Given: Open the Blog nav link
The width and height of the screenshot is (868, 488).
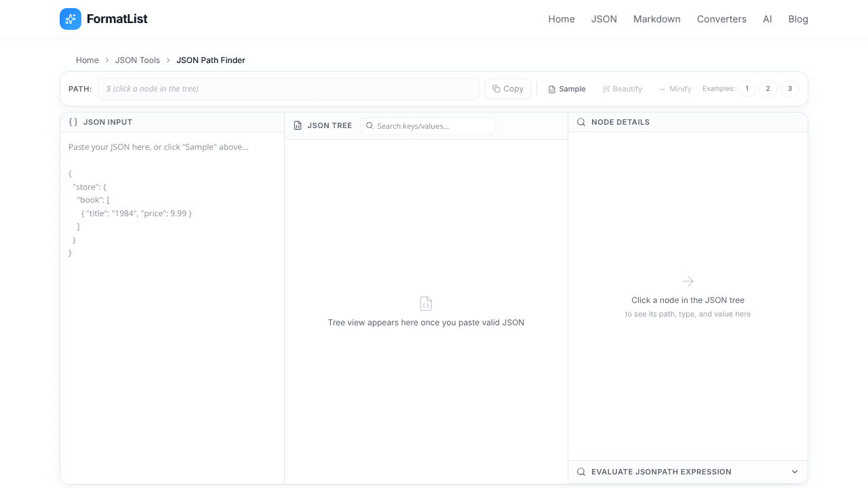Looking at the screenshot, I should (x=798, y=19).
